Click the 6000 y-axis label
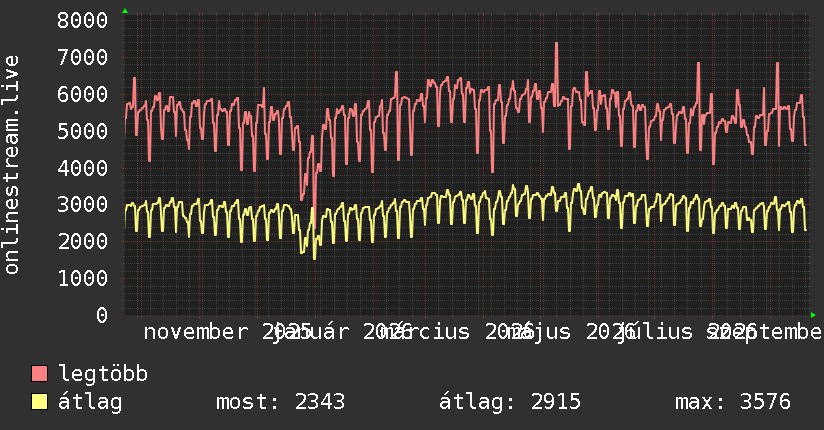 [x=83, y=94]
